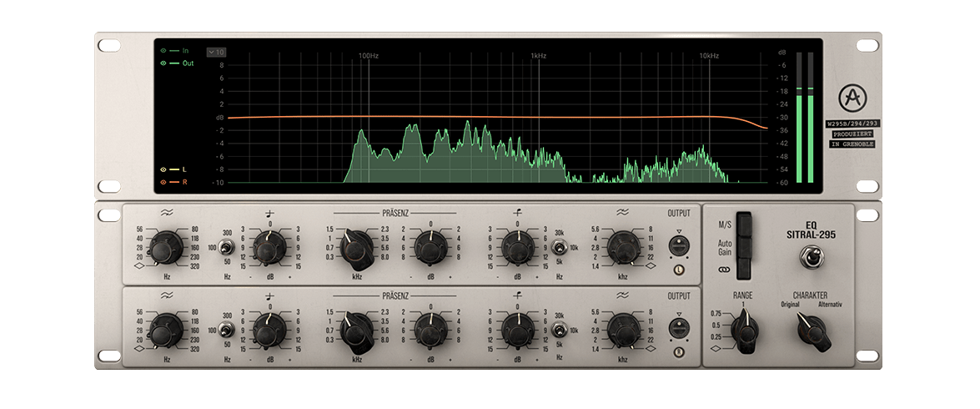The width and height of the screenshot is (980, 409).
Task: Click the PRODUZIERT label plate
Action: coord(852,134)
